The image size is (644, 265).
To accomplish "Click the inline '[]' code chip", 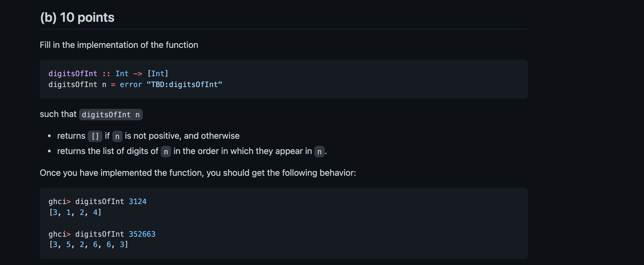I will pyautogui.click(x=95, y=136).
